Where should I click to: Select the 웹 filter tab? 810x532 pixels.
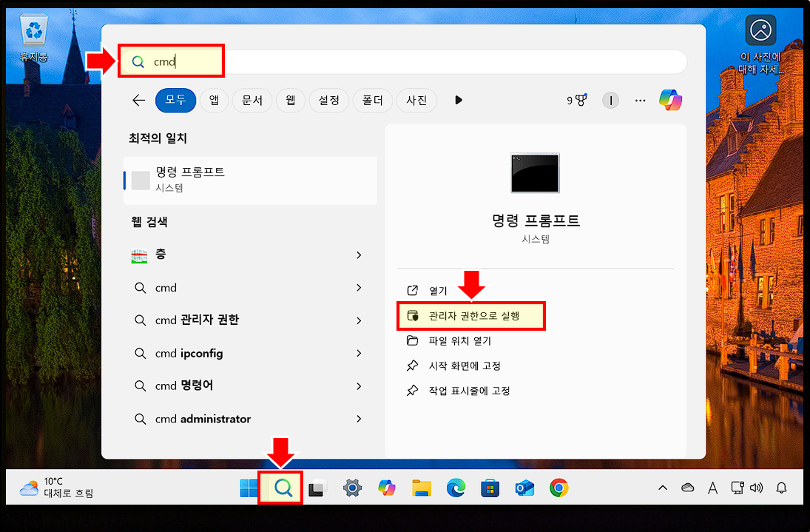290,100
